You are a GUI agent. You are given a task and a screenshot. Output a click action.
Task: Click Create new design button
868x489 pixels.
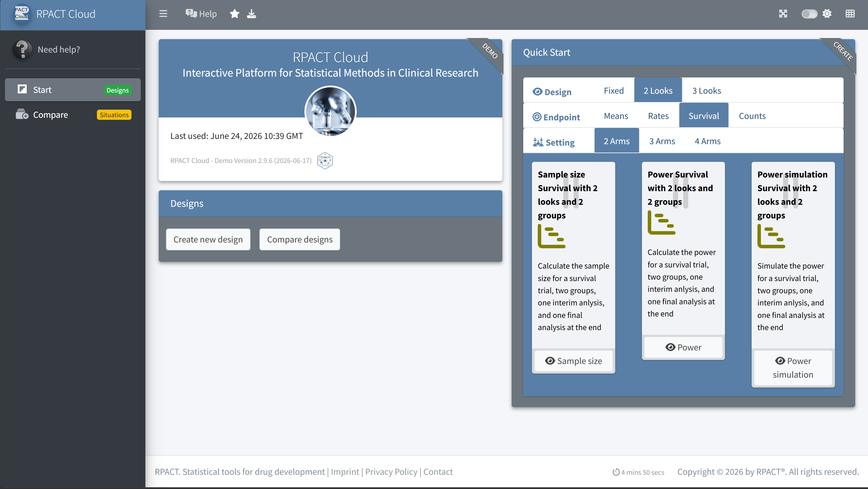coord(208,240)
